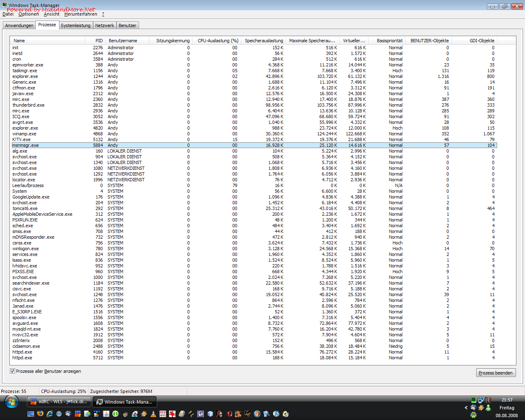Uncheck 'Prozesse aller Benutzer anzeigen'
Image resolution: width=525 pixels, height=420 pixels.
[x=13, y=371]
